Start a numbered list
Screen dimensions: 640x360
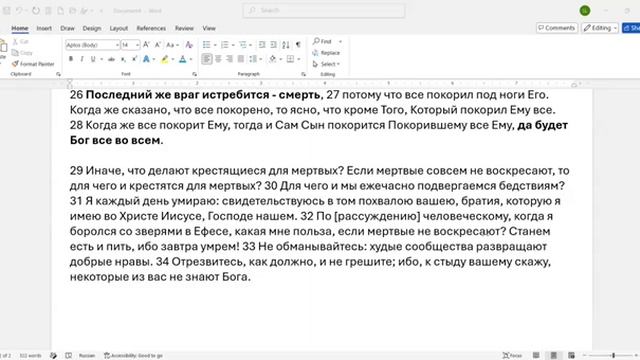click(x=224, y=44)
